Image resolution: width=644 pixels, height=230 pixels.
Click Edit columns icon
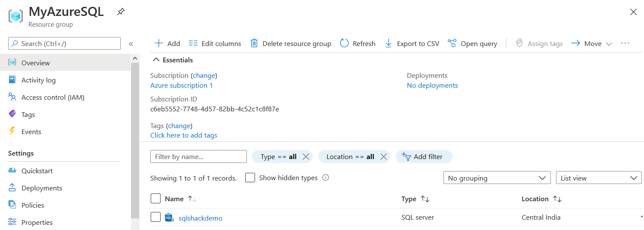pyautogui.click(x=193, y=43)
